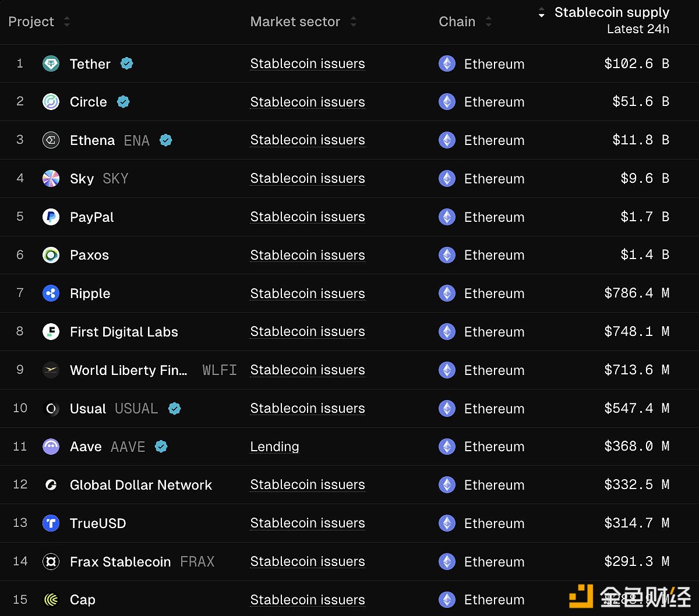Click the Tether project logo icon
Screen dimensions: 699x616
point(51,63)
